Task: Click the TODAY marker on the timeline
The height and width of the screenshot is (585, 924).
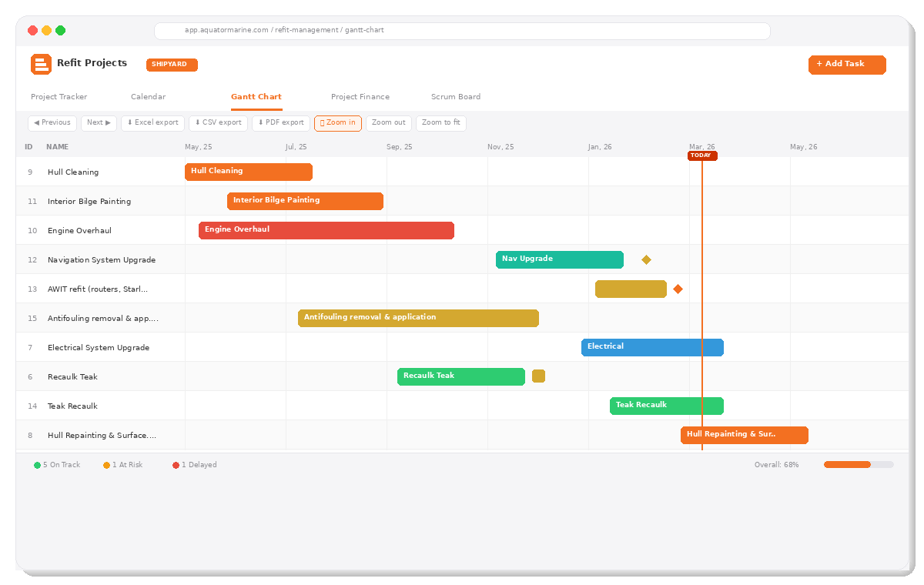Action: [x=701, y=155]
